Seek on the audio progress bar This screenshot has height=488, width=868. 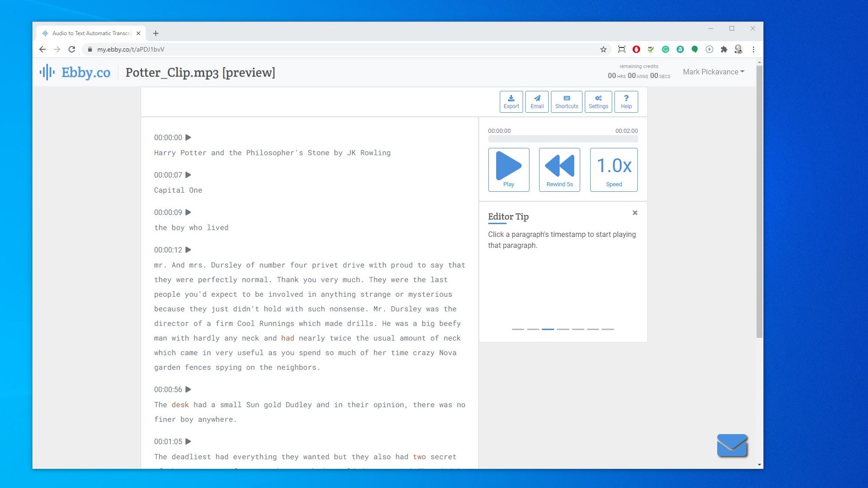tap(563, 139)
